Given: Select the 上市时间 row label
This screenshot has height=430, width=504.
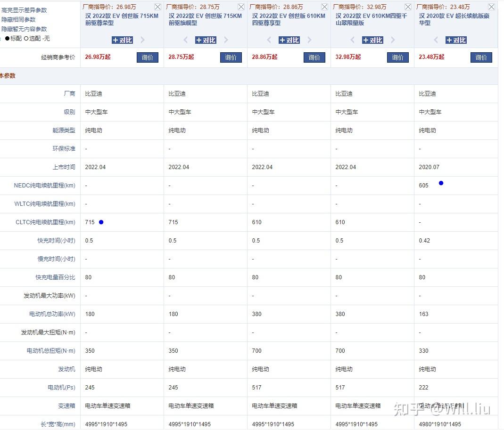Looking at the screenshot, I should click(x=64, y=167).
